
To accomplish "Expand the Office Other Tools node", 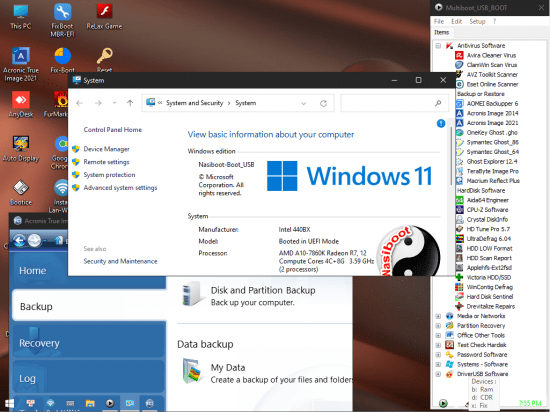I will click(438, 336).
